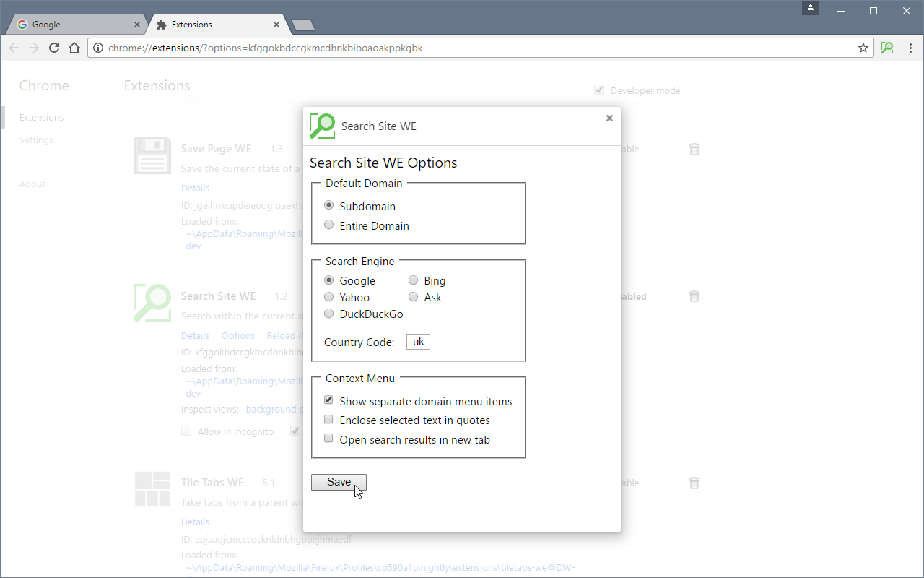Inspect the background page view
Image resolution: width=924 pixels, height=578 pixels.
click(273, 409)
